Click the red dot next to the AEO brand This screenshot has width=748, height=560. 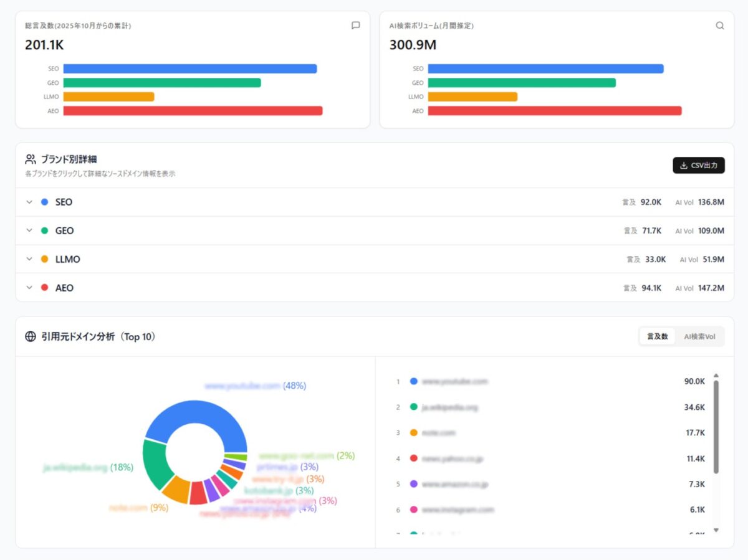click(44, 288)
